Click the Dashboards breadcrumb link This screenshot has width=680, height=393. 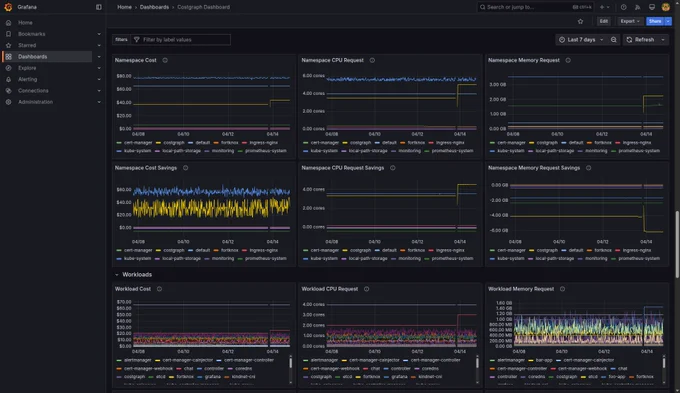click(x=154, y=7)
